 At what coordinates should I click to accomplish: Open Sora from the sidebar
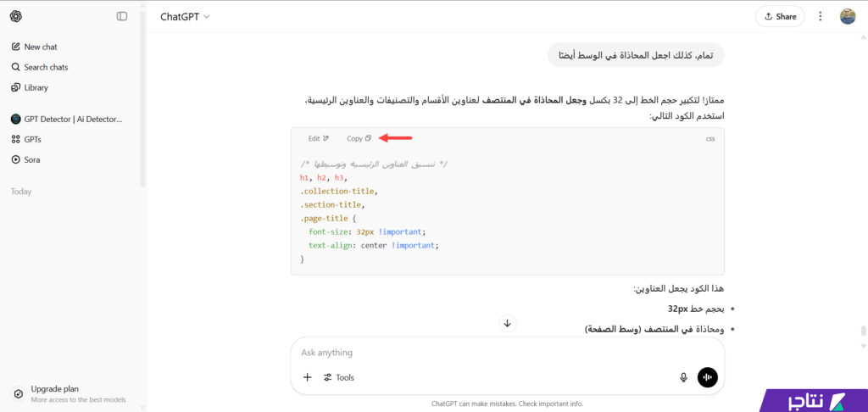pyautogui.click(x=26, y=159)
